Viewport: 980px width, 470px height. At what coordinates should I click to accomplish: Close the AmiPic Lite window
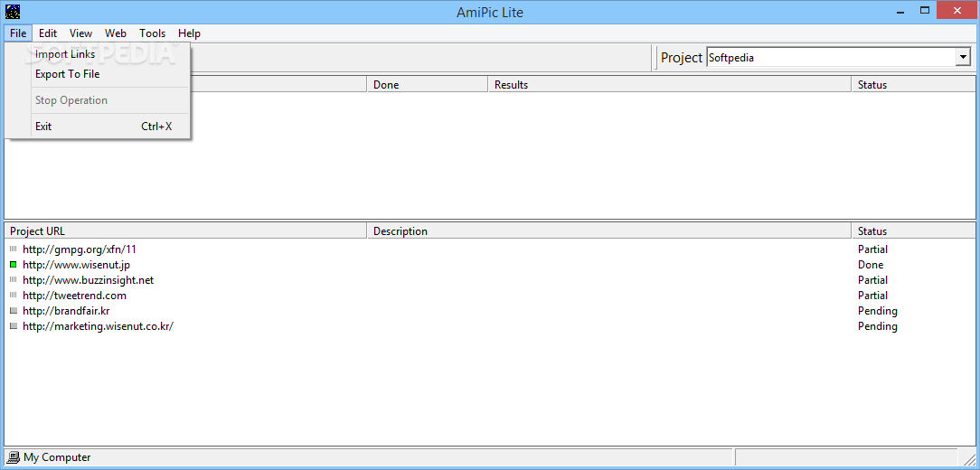(x=957, y=10)
